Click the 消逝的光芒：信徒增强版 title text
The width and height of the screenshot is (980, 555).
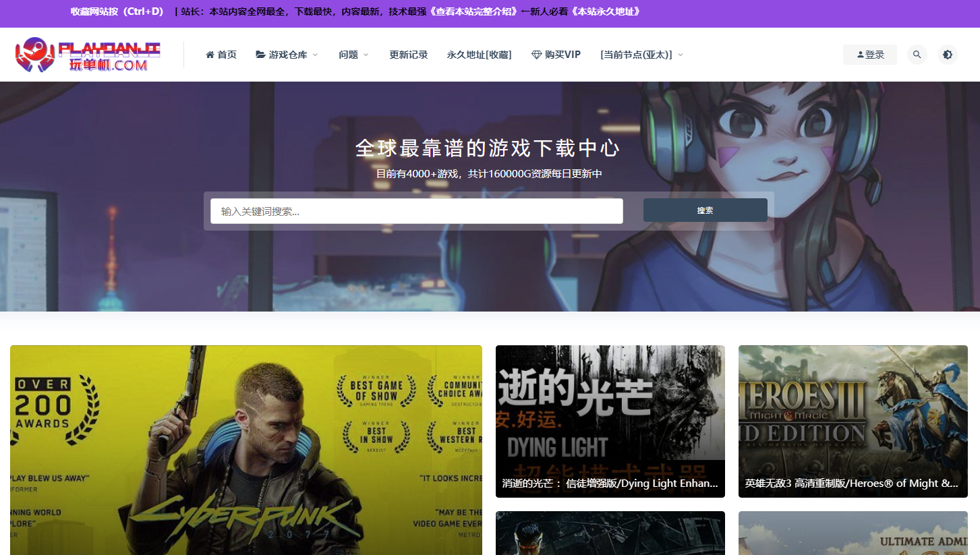point(610,484)
